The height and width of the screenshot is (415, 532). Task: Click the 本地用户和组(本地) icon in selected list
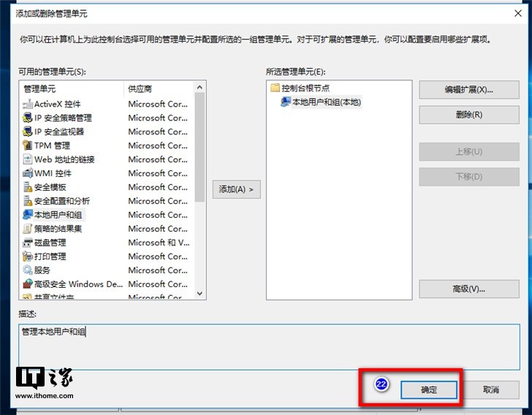pos(286,102)
